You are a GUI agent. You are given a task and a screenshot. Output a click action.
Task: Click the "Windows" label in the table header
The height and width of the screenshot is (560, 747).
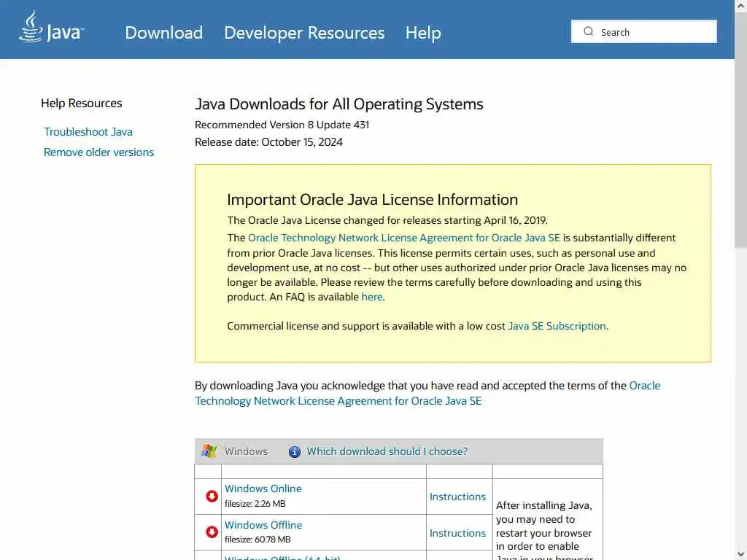click(x=246, y=451)
